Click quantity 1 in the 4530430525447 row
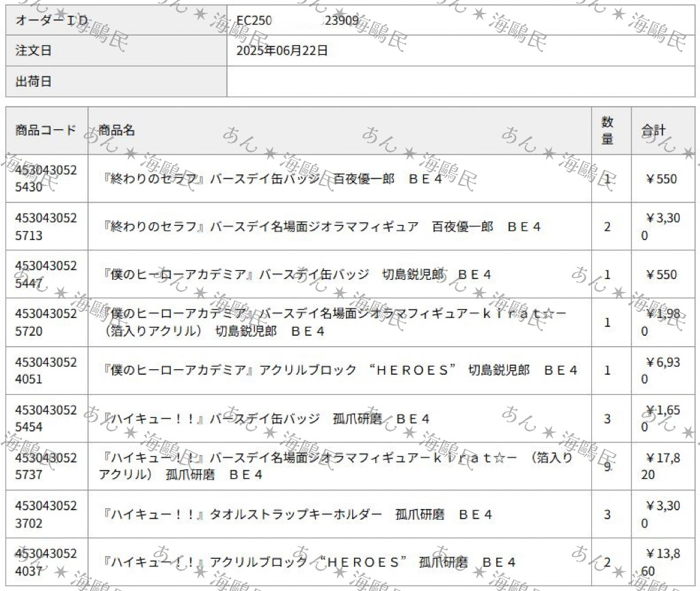 pos(607,274)
